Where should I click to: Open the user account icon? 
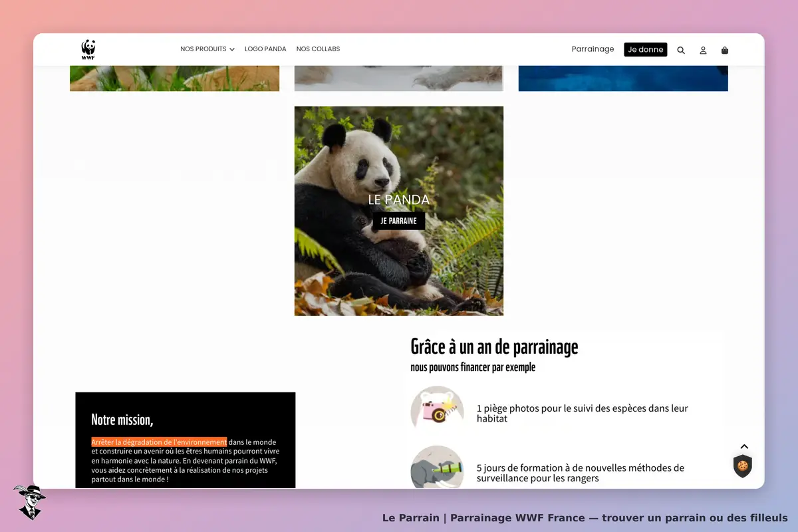coord(703,50)
